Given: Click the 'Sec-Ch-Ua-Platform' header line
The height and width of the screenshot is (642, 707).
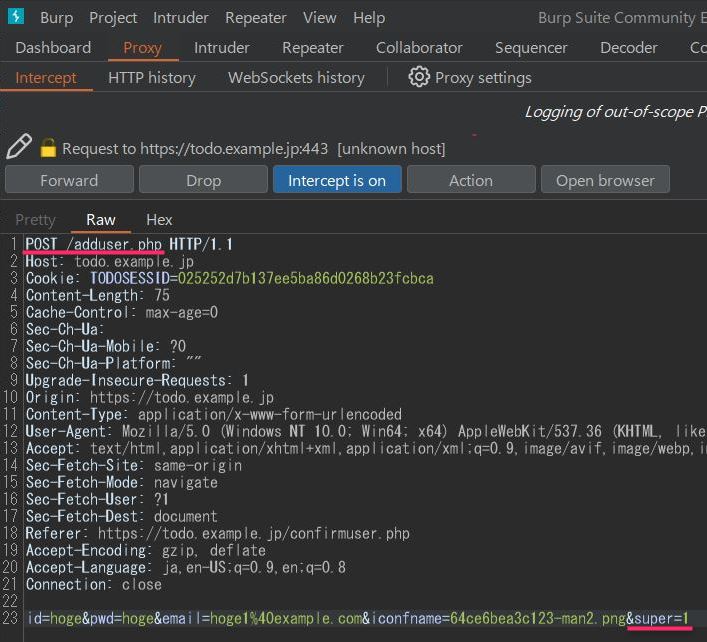Looking at the screenshot, I should click(x=113, y=363).
